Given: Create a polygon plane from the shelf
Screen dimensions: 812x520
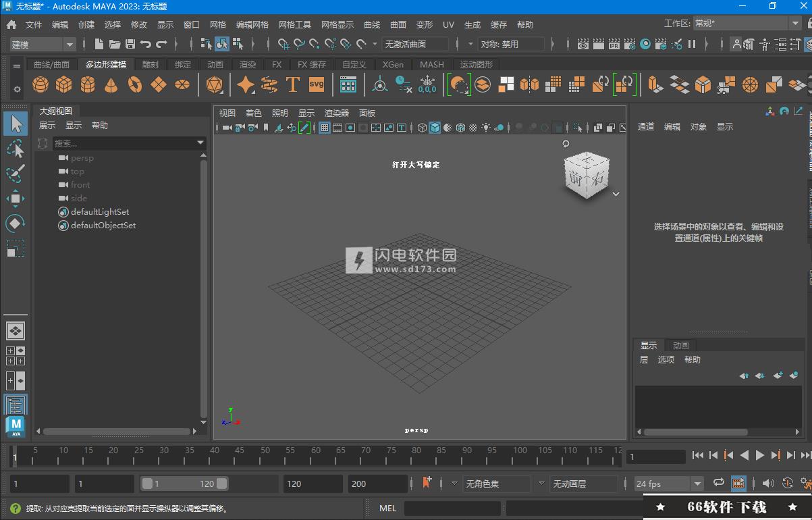Looking at the screenshot, I should 159,84.
